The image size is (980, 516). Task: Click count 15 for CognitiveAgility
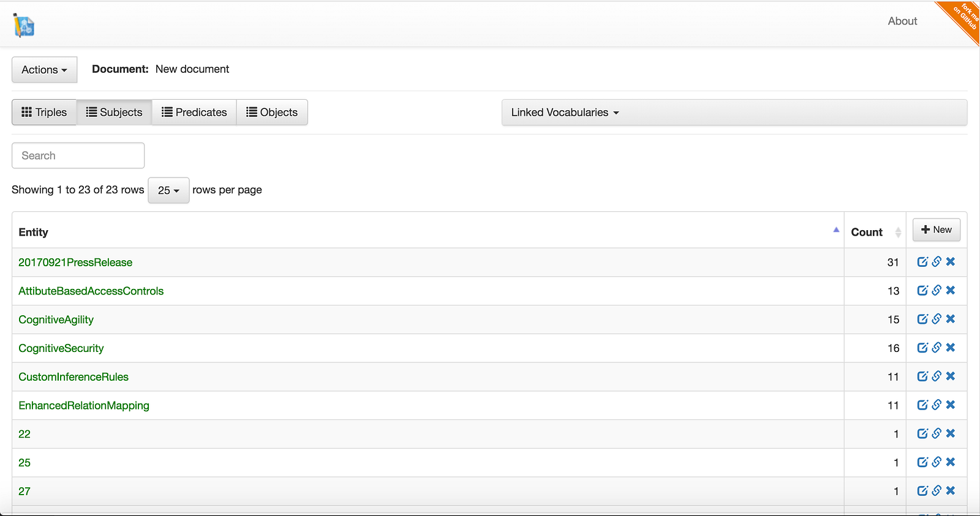(x=893, y=320)
